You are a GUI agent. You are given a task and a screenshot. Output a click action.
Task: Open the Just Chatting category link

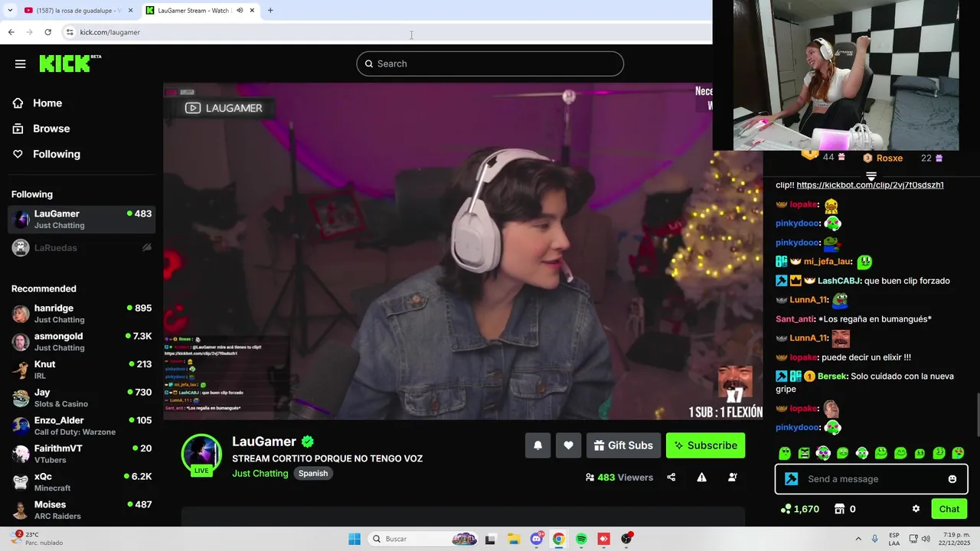(x=260, y=474)
